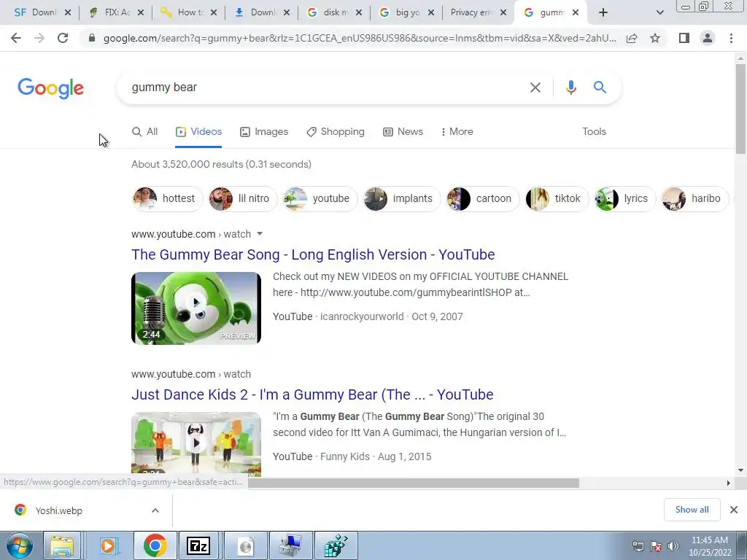Play the green gummy bear video thumbnail
This screenshot has width=747, height=560.
click(x=196, y=308)
